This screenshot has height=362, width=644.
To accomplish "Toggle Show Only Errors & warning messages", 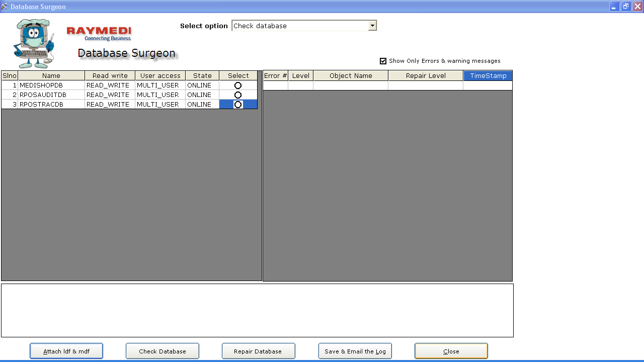I will pos(383,61).
